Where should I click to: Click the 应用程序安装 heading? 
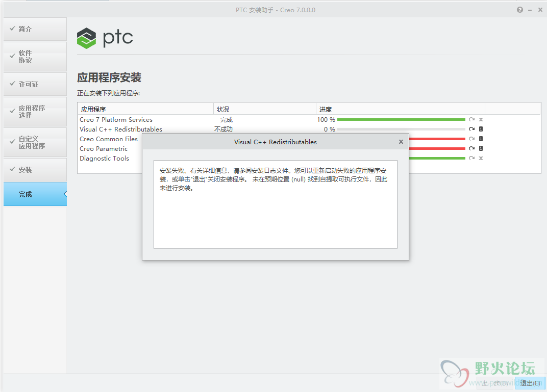point(109,77)
